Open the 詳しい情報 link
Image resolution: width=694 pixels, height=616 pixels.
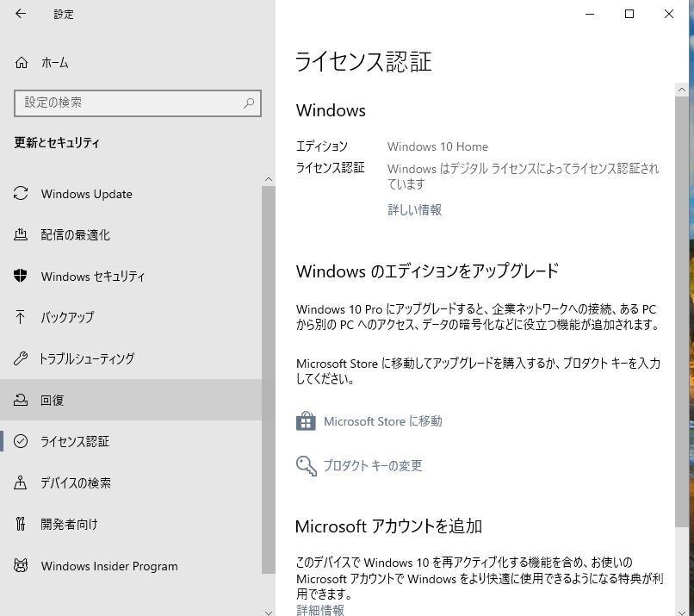(415, 210)
